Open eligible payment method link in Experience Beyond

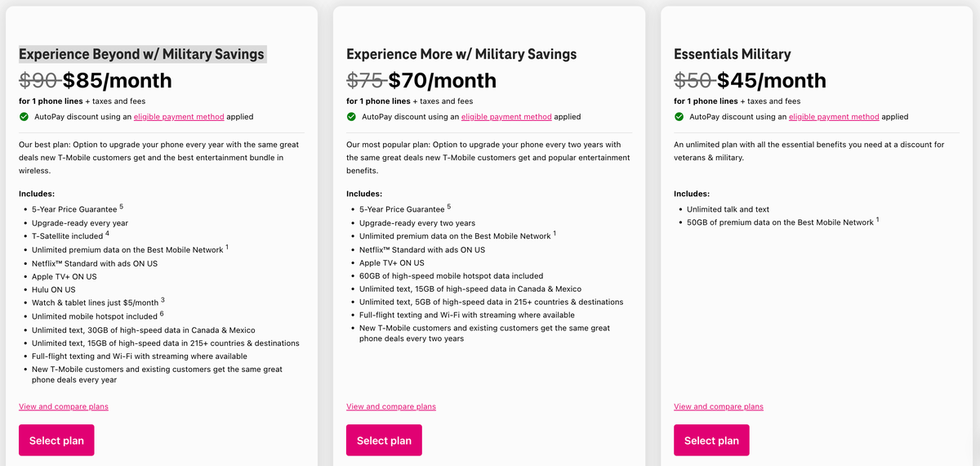coord(179,117)
